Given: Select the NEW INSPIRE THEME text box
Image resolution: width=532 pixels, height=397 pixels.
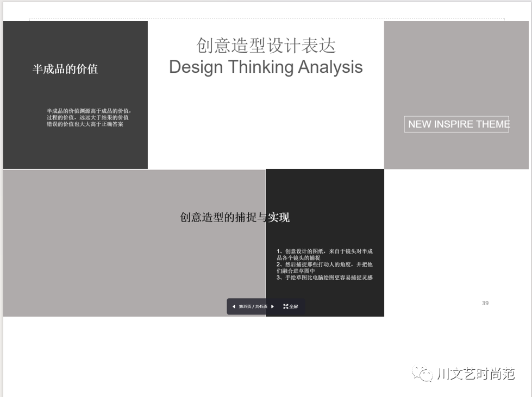Looking at the screenshot, I should (456, 124).
